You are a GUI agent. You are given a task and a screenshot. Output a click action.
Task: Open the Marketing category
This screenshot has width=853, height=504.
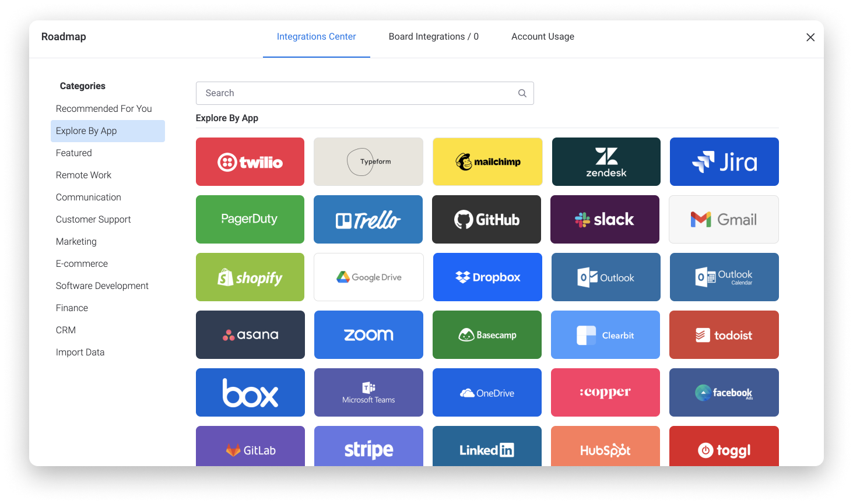108,242
